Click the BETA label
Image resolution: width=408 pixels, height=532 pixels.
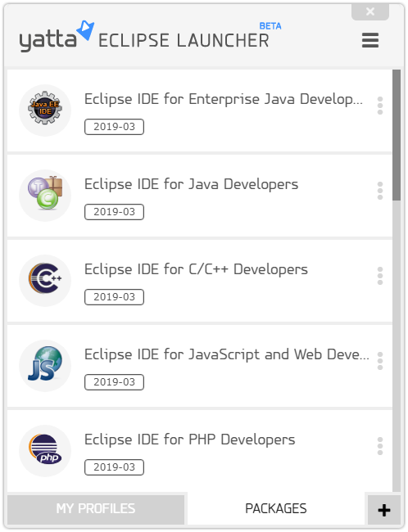pos(270,26)
